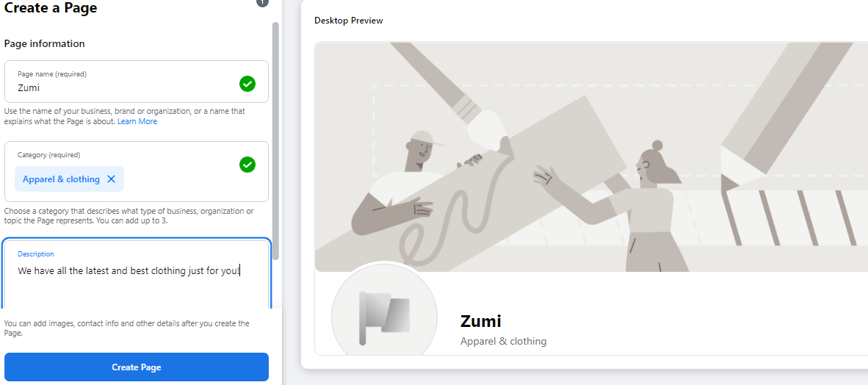Image resolution: width=868 pixels, height=385 pixels.
Task: Click Apparel & clothing subtitle in preview
Action: point(503,341)
